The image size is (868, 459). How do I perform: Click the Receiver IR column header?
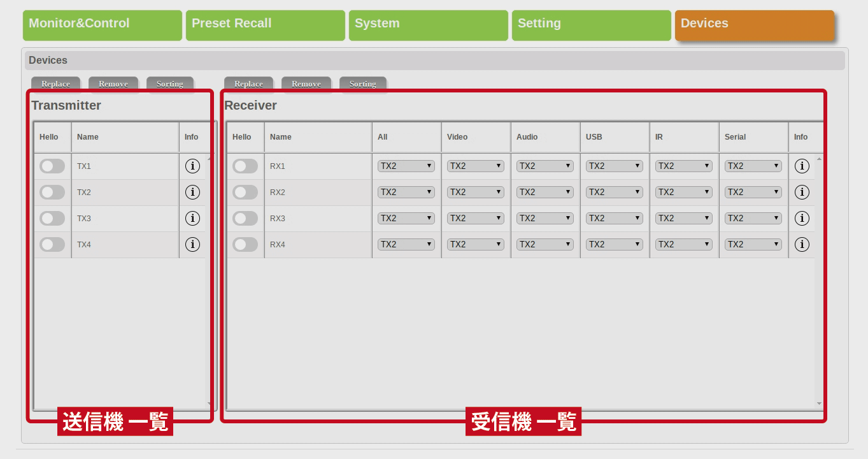[x=684, y=137]
